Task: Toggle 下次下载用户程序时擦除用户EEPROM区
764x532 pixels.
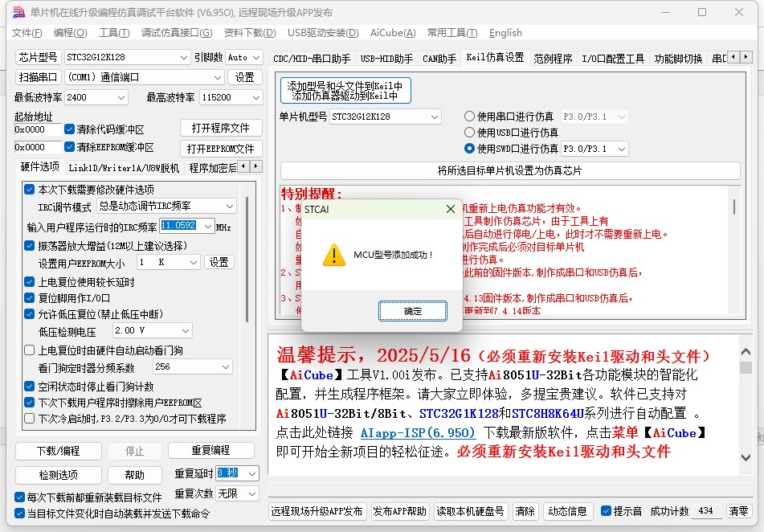Action: [x=30, y=403]
